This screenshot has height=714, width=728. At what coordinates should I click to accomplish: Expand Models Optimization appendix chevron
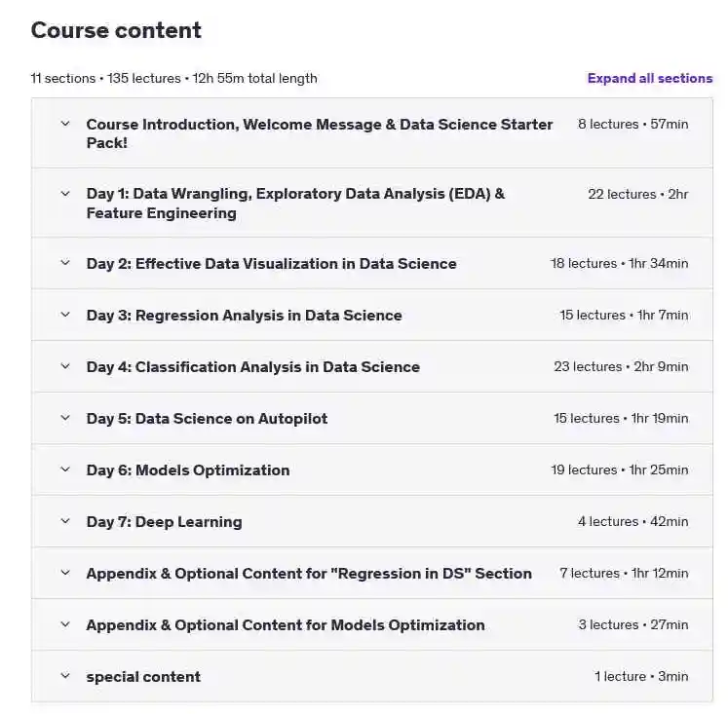click(x=65, y=624)
